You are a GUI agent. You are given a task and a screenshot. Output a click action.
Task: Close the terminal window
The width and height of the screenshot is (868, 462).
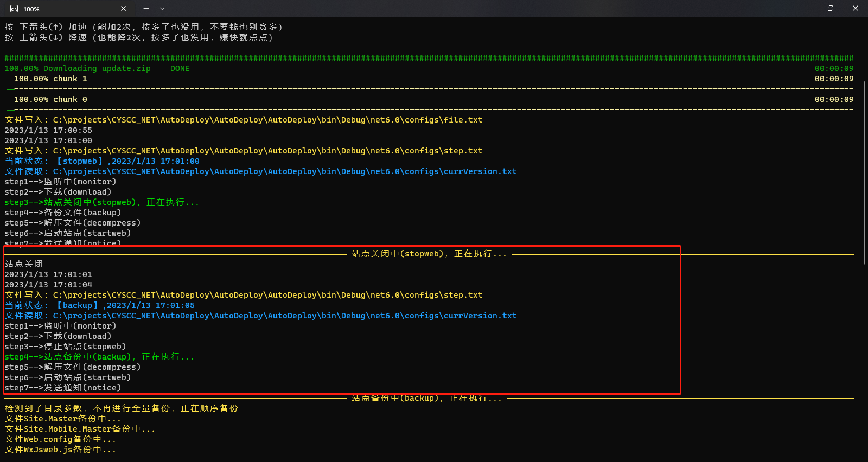click(x=856, y=8)
